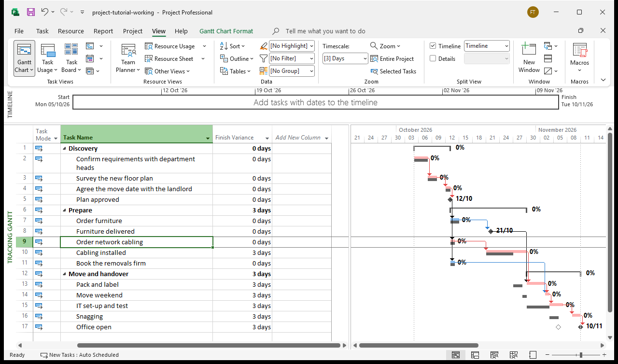This screenshot has height=364, width=618.
Task: Switch to Report view in status bar
Action: [x=533, y=355]
